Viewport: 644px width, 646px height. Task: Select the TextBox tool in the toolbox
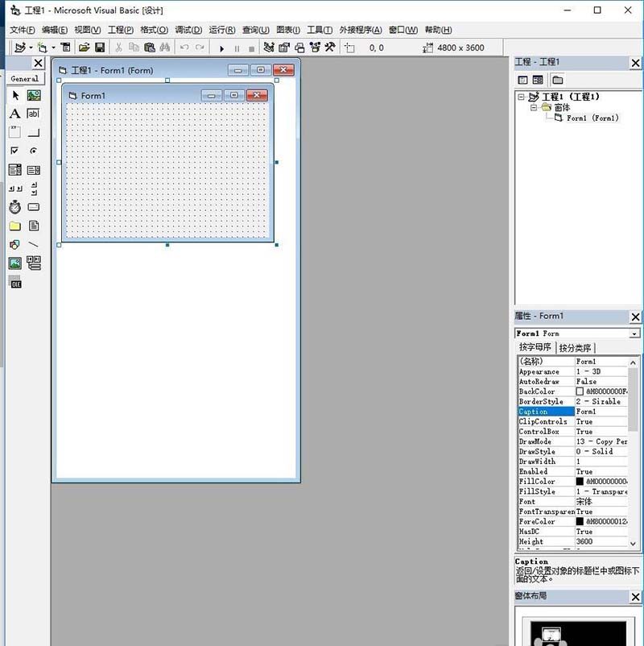pos(32,114)
